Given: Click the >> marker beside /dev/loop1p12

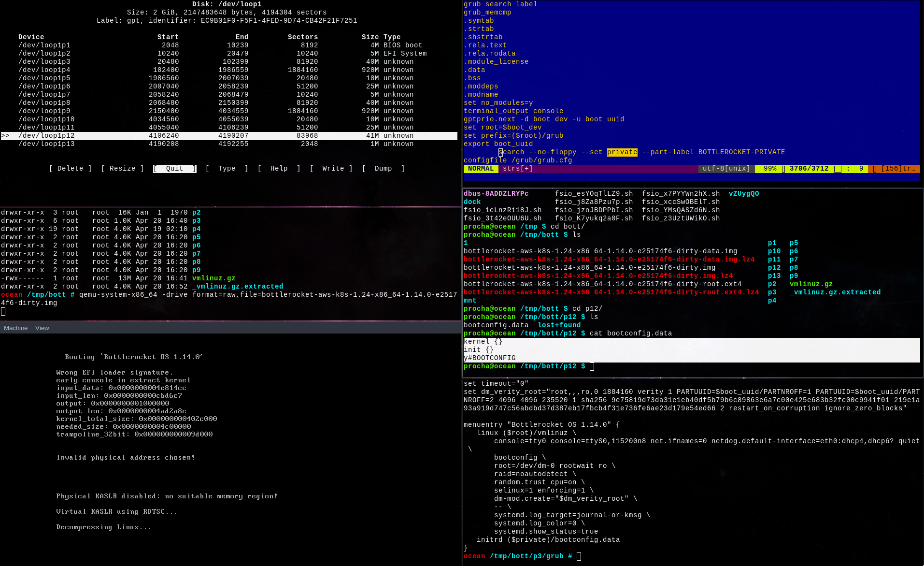Looking at the screenshot, I should tap(6, 135).
